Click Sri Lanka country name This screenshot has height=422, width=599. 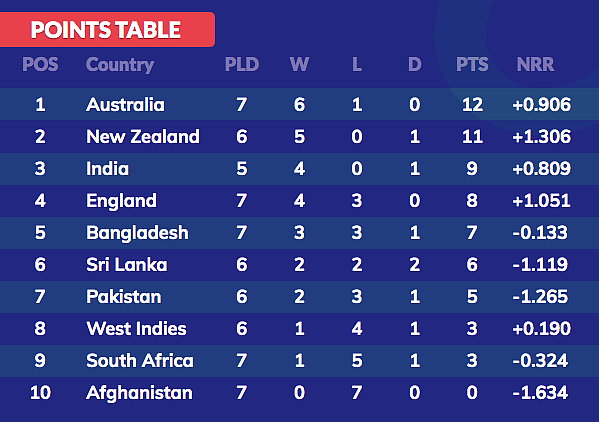point(127,265)
